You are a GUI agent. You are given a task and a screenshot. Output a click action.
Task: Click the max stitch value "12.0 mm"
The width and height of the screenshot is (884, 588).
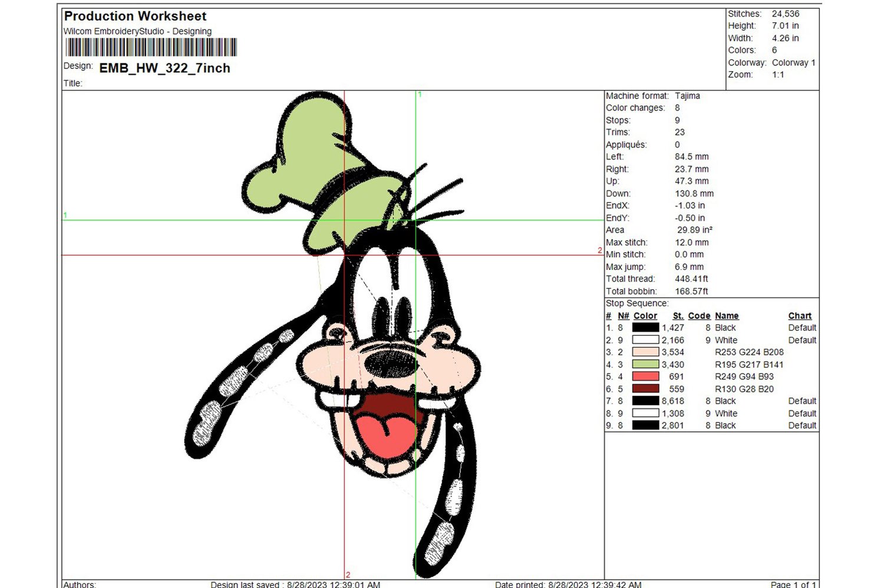(692, 242)
